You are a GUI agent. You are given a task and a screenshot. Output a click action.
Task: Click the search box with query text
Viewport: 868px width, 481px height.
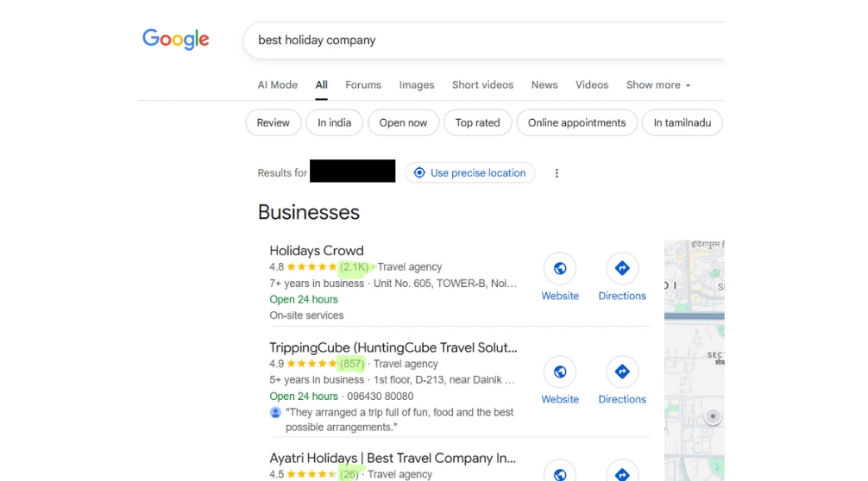(x=484, y=41)
